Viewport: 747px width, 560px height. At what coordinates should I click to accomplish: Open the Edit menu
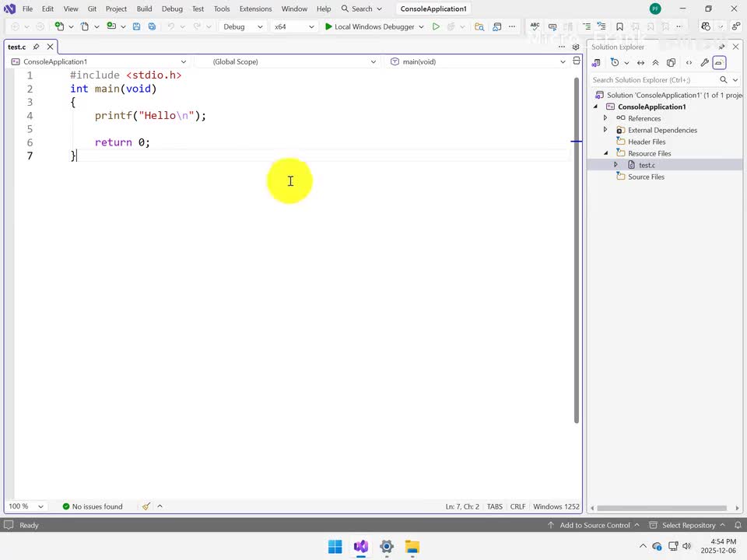(47, 9)
